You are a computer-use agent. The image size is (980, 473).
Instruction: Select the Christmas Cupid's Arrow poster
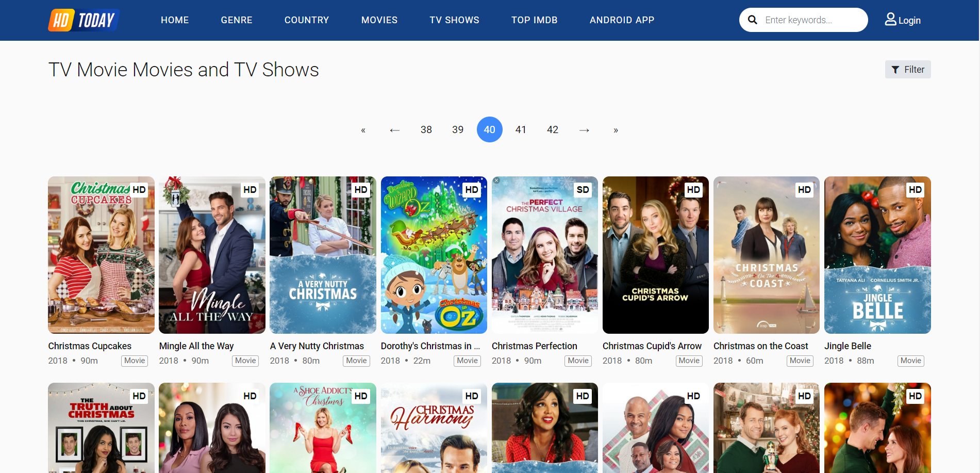click(x=655, y=255)
